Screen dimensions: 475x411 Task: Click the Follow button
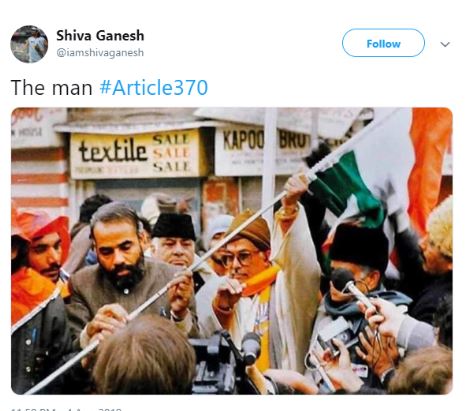click(383, 43)
